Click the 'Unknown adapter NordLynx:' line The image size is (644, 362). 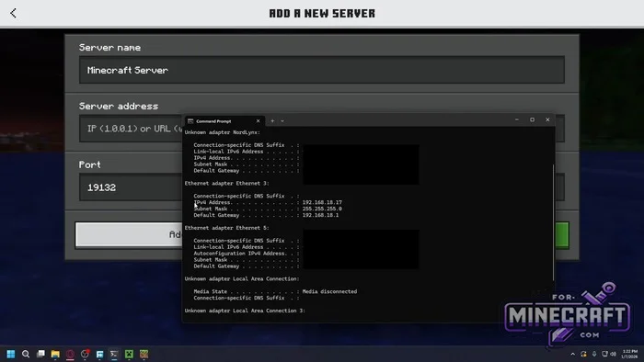(x=223, y=132)
